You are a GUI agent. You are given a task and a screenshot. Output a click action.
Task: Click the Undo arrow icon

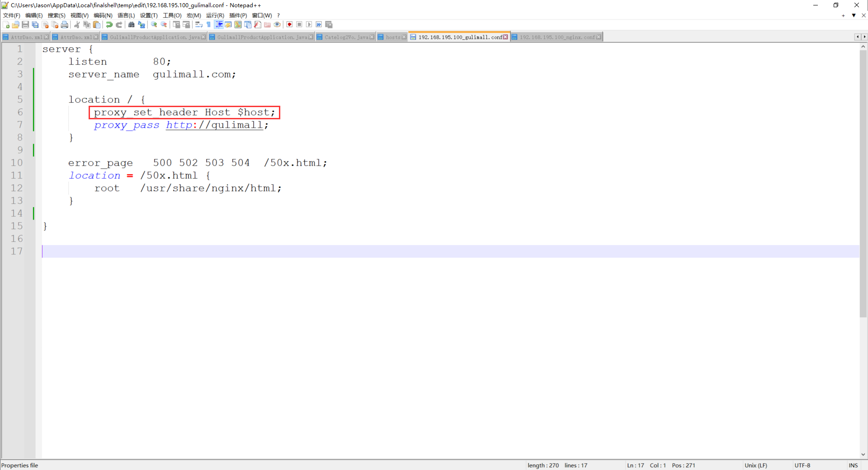(109, 25)
